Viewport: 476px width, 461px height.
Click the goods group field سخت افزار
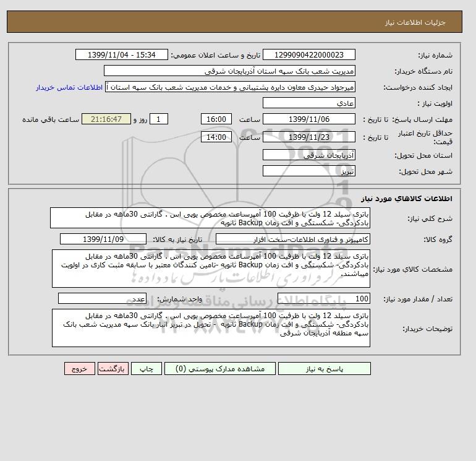coord(292,239)
